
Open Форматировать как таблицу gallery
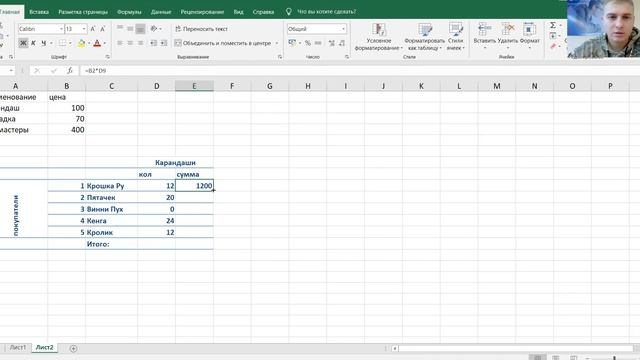(x=424, y=37)
